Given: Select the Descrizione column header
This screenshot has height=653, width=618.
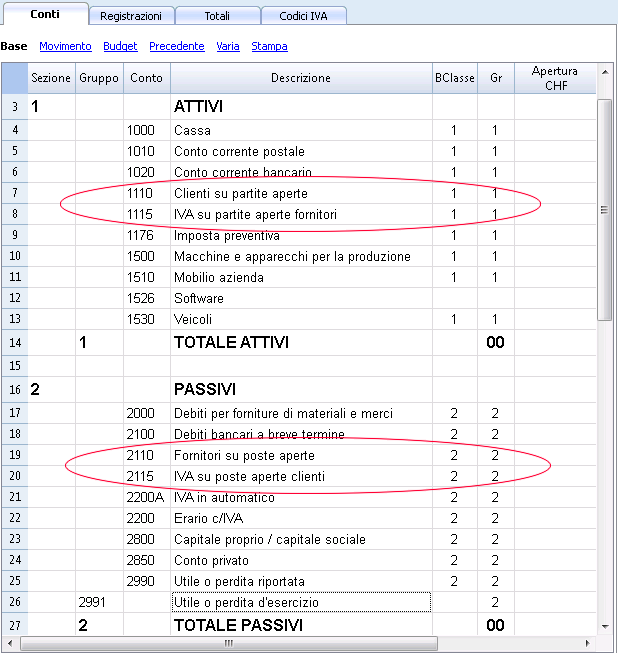Looking at the screenshot, I should (x=301, y=78).
